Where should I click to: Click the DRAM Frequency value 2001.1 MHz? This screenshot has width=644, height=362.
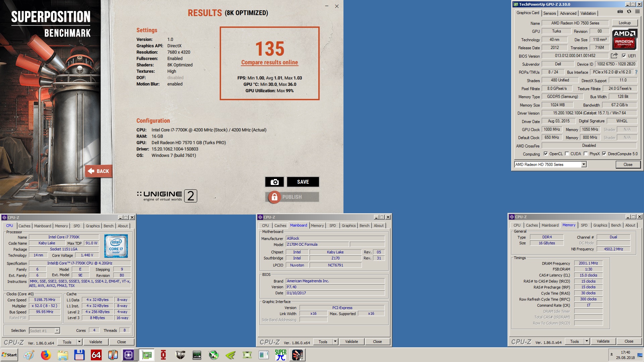588,263
